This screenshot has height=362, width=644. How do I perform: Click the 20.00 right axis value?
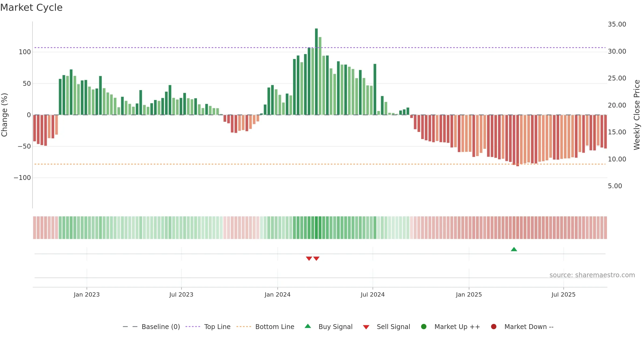[x=617, y=105]
